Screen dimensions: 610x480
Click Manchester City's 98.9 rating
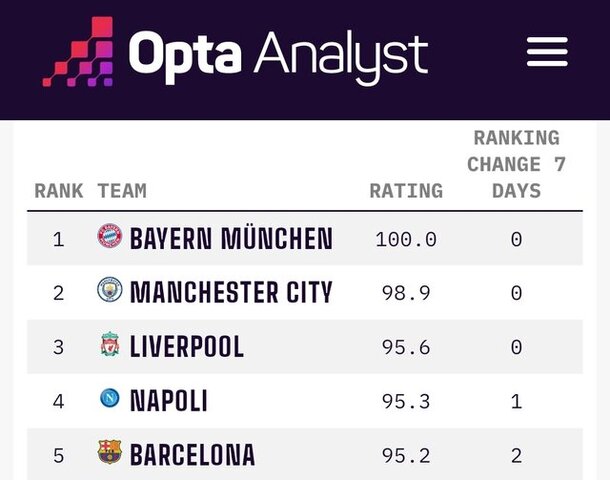pyautogui.click(x=406, y=293)
